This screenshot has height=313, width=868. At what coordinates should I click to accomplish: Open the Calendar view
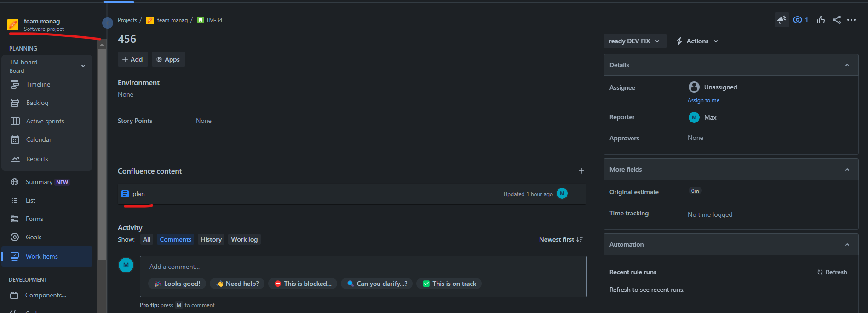coord(39,139)
